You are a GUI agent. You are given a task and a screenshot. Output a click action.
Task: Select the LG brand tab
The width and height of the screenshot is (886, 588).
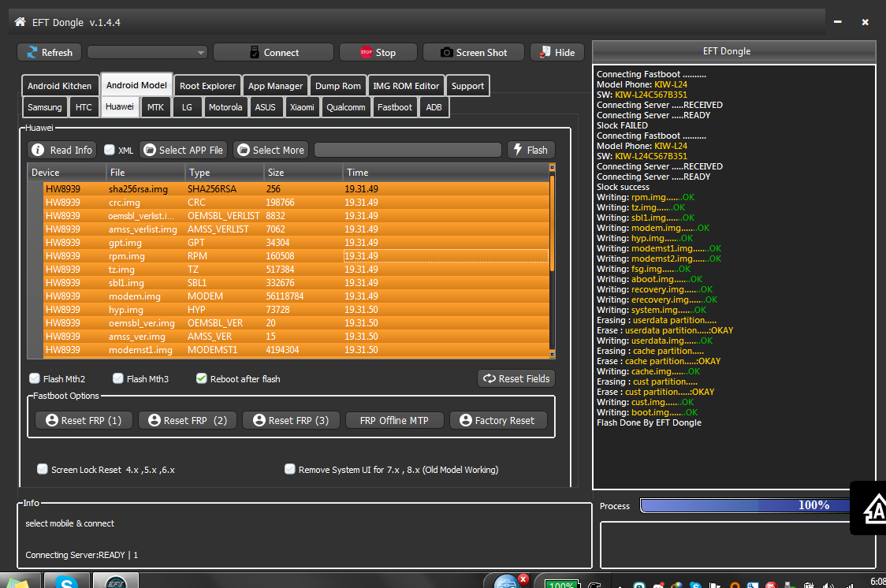[187, 107]
